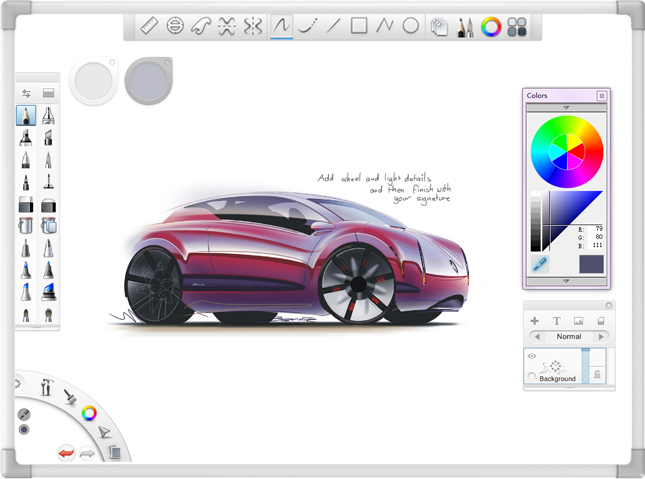Toggle the Background layer lock
This screenshot has height=479, width=645.
click(x=597, y=374)
